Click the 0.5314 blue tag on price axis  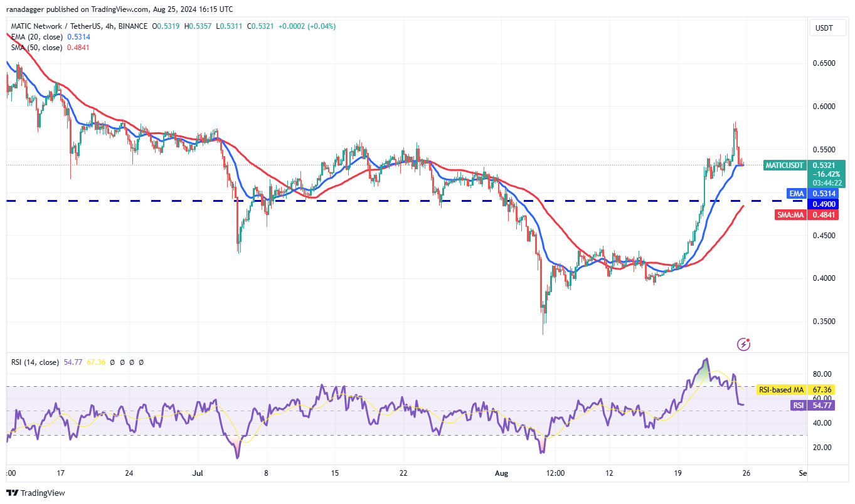824,194
